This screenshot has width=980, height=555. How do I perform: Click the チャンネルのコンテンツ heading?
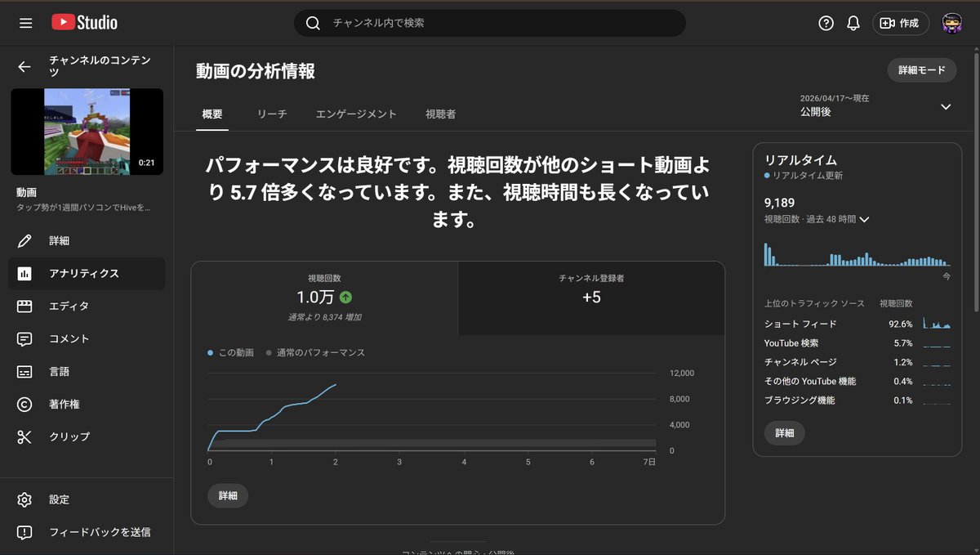100,66
